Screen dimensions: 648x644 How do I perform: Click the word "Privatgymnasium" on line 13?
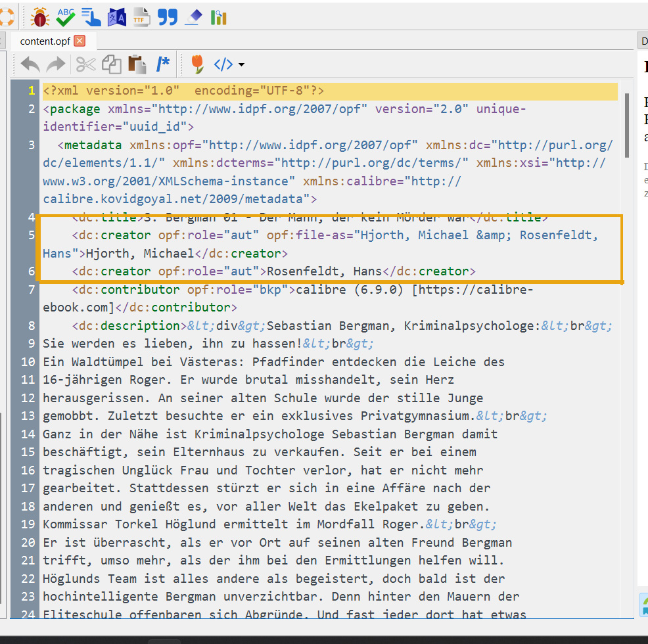pos(415,416)
